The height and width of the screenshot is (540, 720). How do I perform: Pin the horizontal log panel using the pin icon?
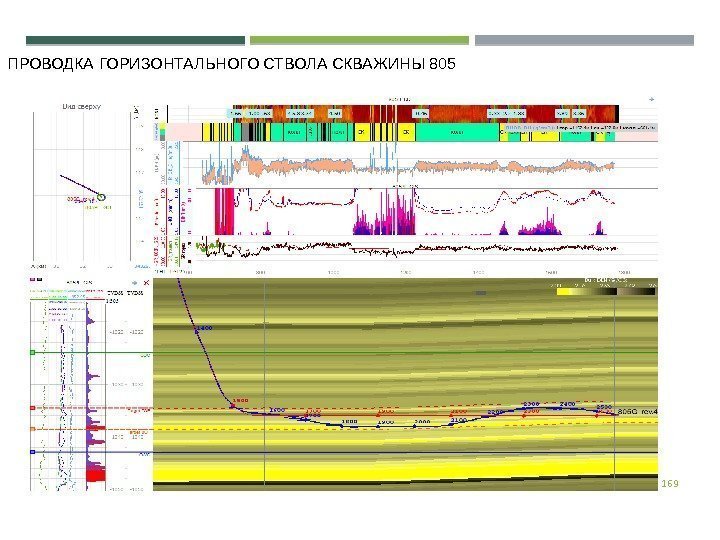click(x=651, y=99)
